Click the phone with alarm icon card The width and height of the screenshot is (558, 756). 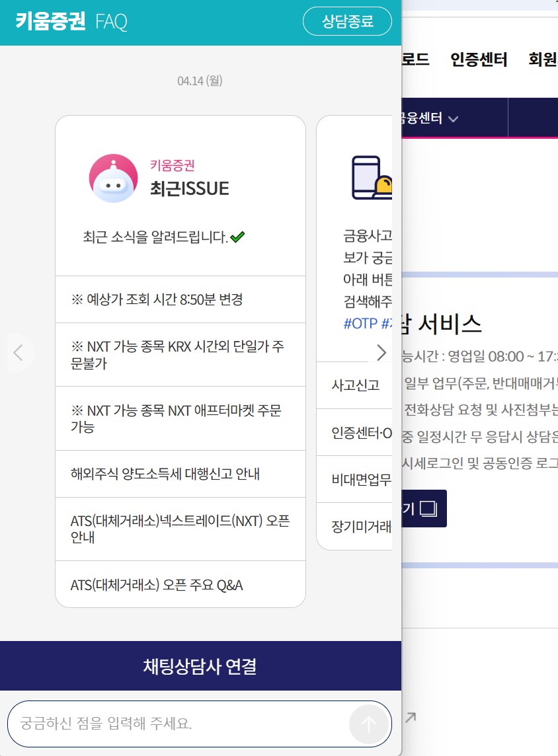(x=372, y=177)
